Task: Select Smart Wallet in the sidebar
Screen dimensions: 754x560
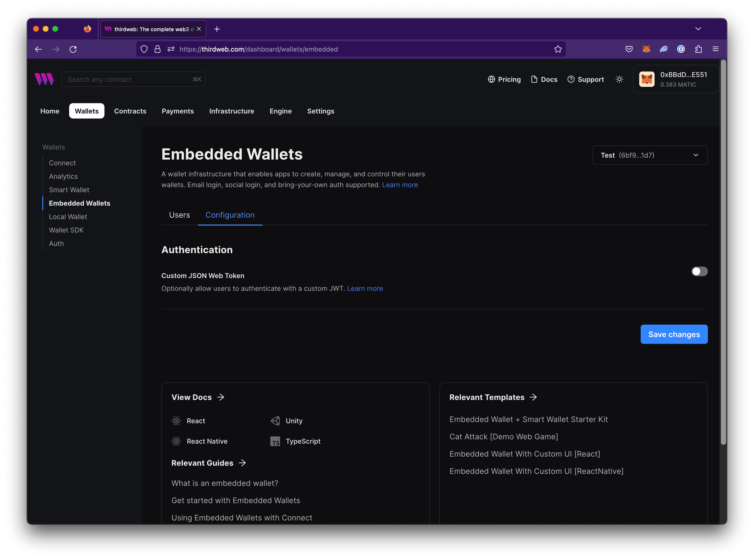Action: (69, 190)
